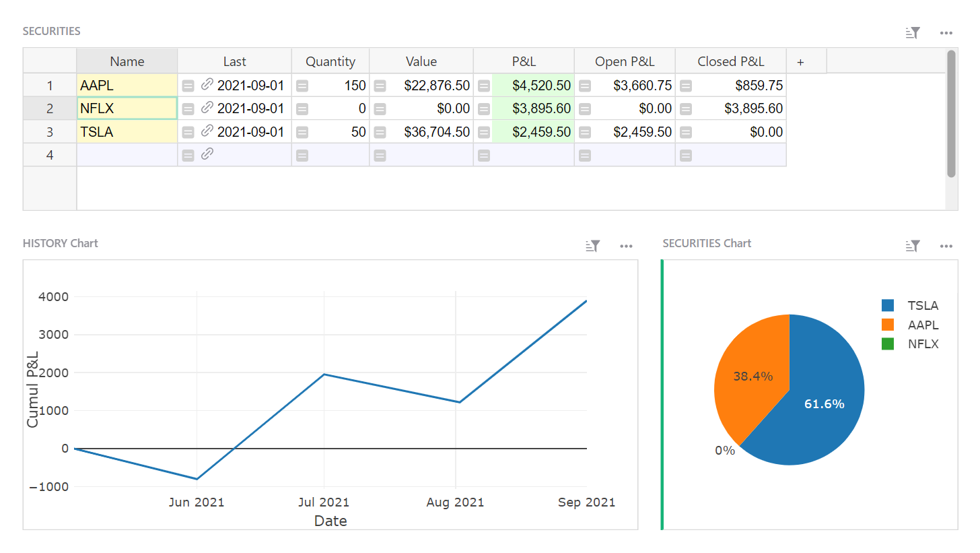Image resolution: width=980 pixels, height=553 pixels.
Task: Open the cell menu in NFLX's Quantity cell
Action: tap(302, 108)
